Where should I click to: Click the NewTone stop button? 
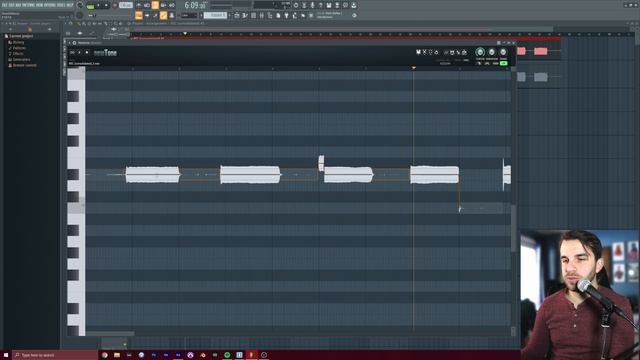pyautogui.click(x=87, y=52)
